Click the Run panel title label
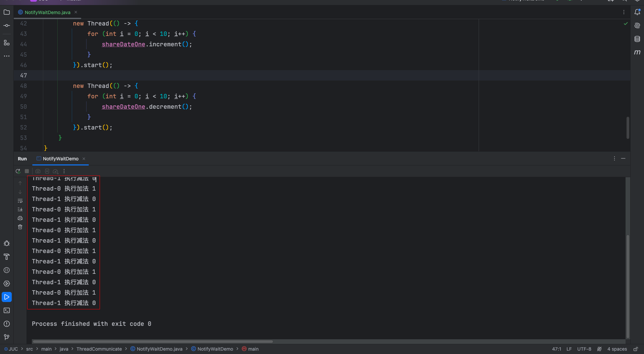 [x=22, y=159]
